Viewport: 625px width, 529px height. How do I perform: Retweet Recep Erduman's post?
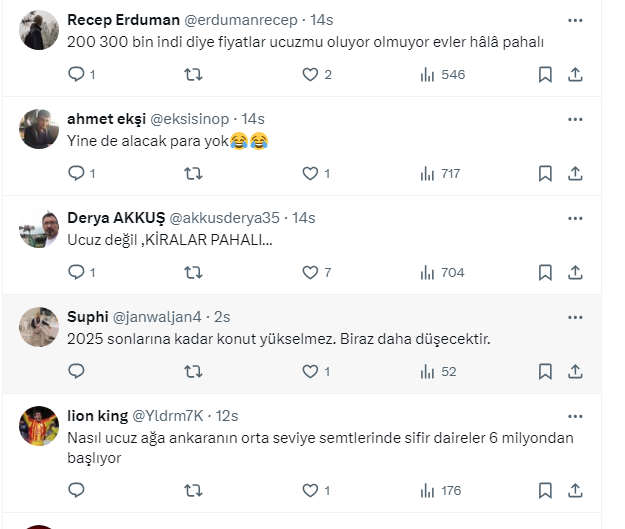click(x=194, y=74)
